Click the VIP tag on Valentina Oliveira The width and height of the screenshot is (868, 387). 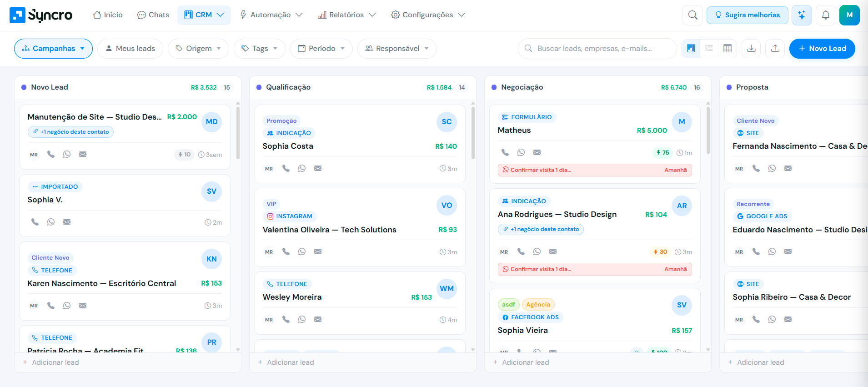[271, 204]
